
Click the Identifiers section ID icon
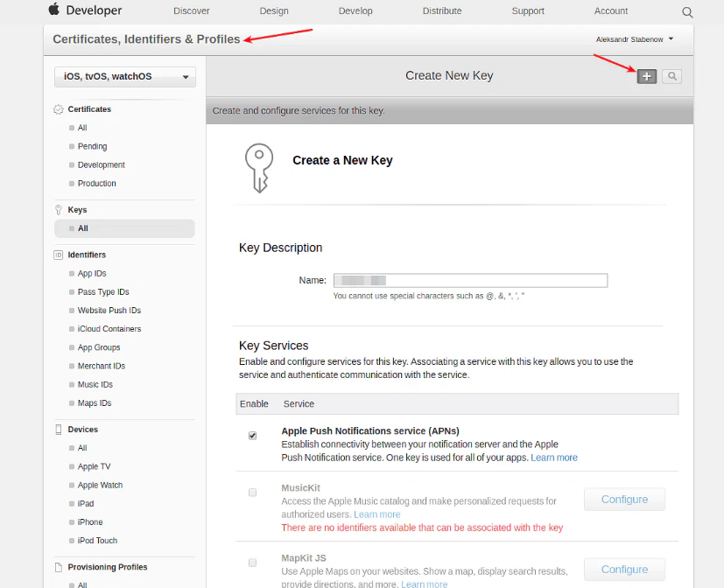coord(58,255)
